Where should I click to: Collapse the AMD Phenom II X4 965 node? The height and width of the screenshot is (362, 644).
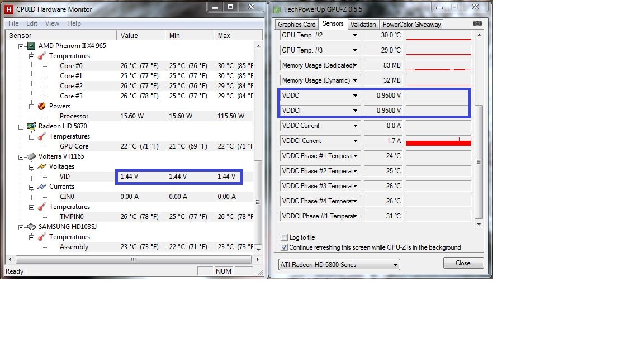point(21,46)
